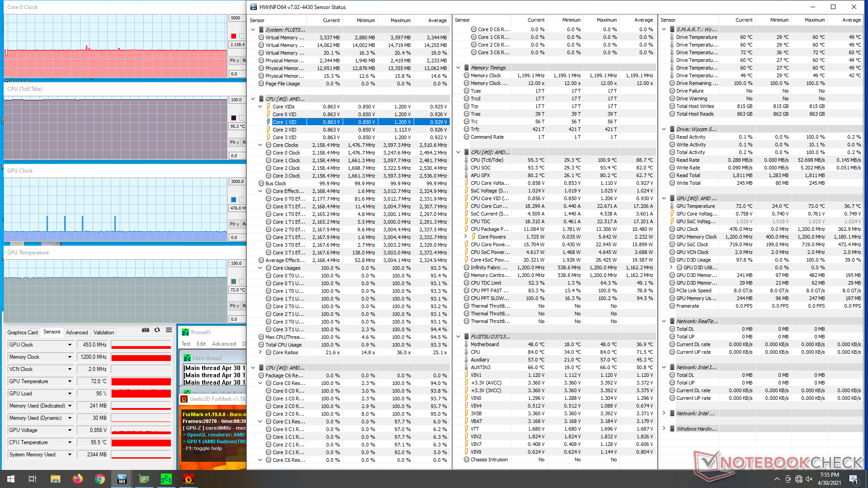Open GPU Clock sensor dropdown in GPU-Z

70,345
